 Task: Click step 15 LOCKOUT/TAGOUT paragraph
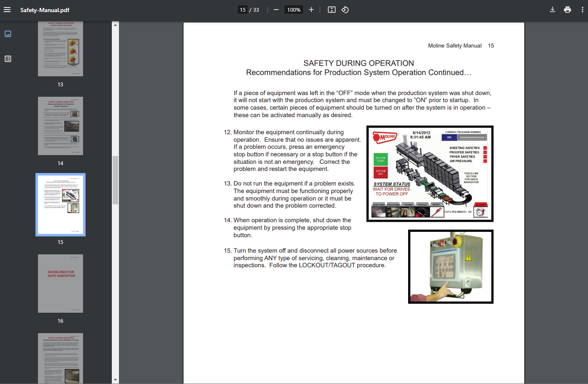(310, 258)
